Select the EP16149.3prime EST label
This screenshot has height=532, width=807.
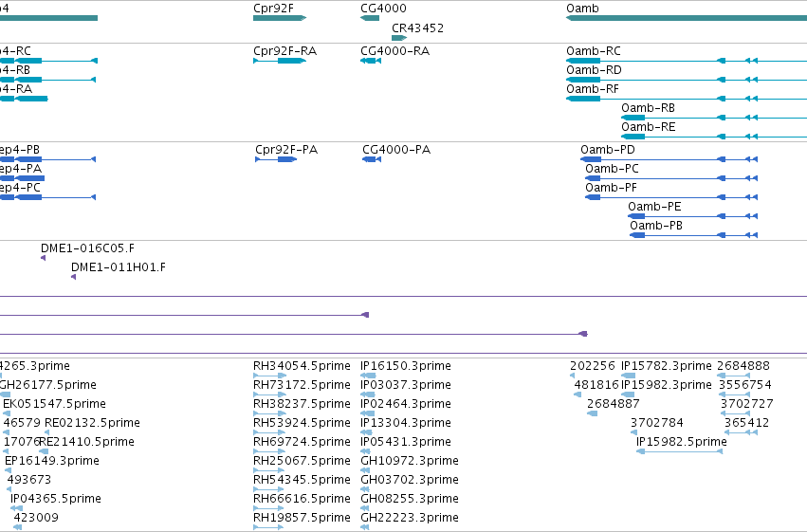tap(52, 461)
